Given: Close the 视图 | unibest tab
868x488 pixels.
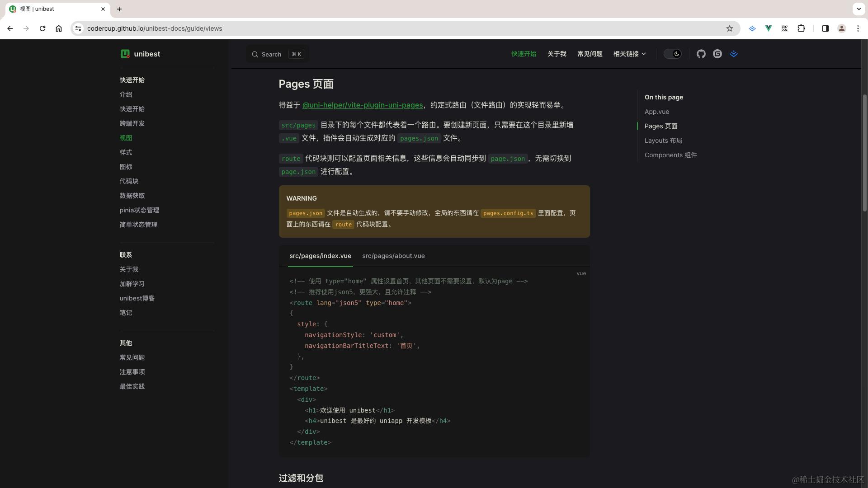Looking at the screenshot, I should point(103,9).
